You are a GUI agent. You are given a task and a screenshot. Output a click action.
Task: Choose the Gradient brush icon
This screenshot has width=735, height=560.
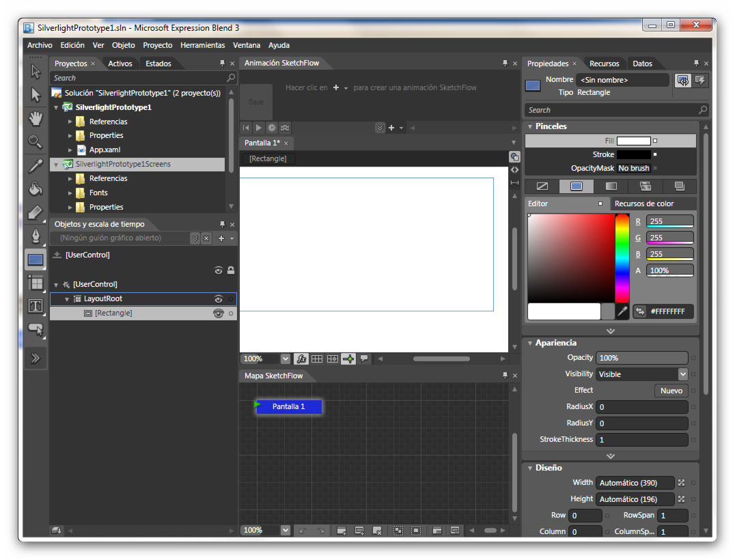coord(611,186)
